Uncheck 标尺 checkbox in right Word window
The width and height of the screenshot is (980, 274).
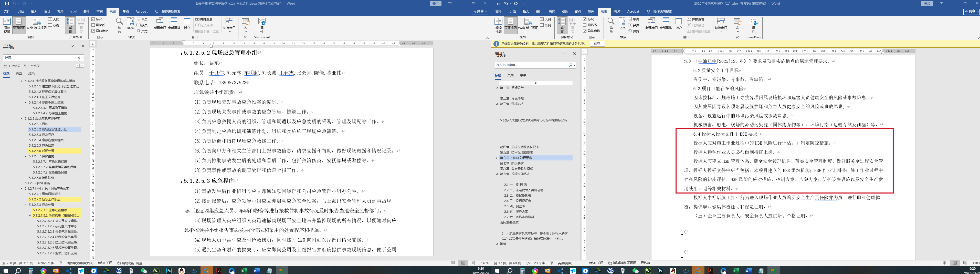[x=585, y=19]
